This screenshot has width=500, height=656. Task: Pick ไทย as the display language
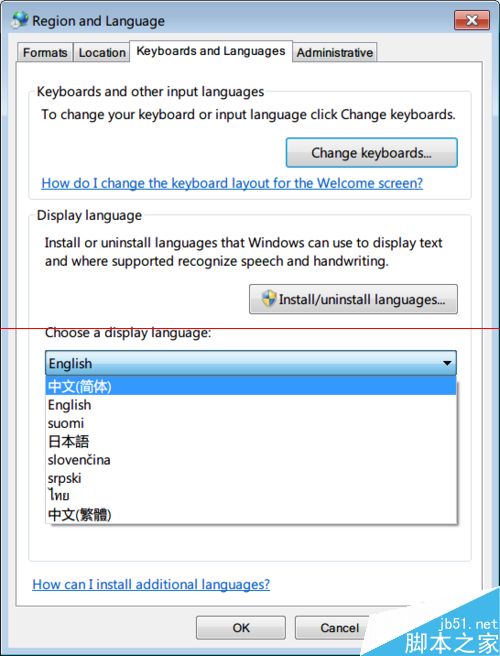click(251, 496)
